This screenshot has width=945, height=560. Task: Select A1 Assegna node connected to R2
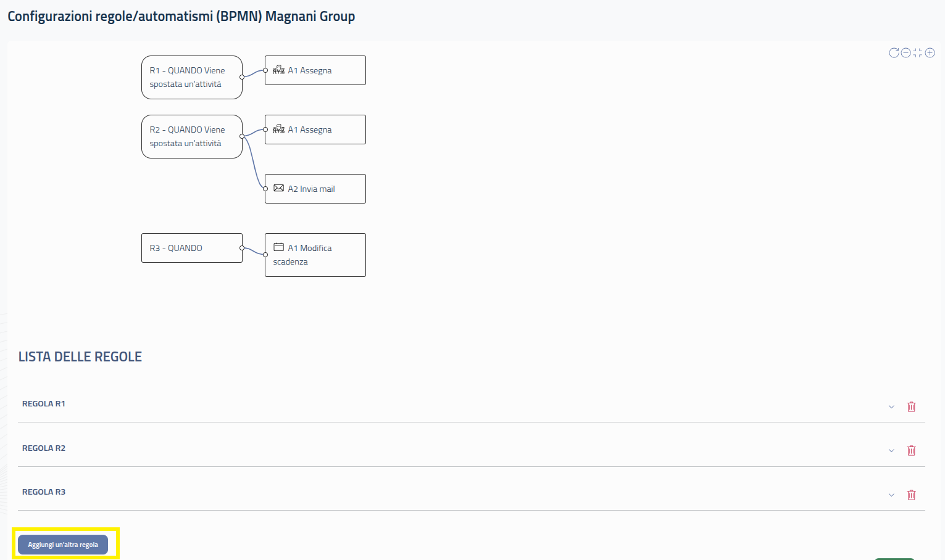click(315, 130)
